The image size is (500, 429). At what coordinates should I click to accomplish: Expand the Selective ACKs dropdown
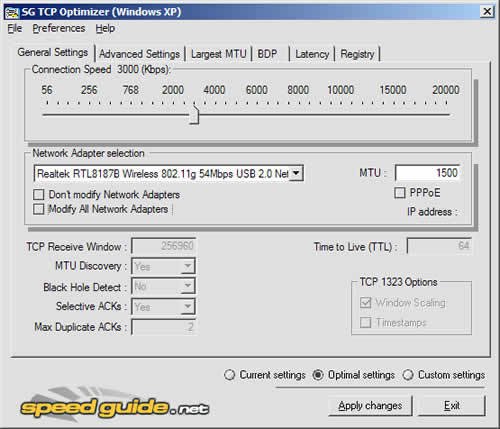[188, 307]
